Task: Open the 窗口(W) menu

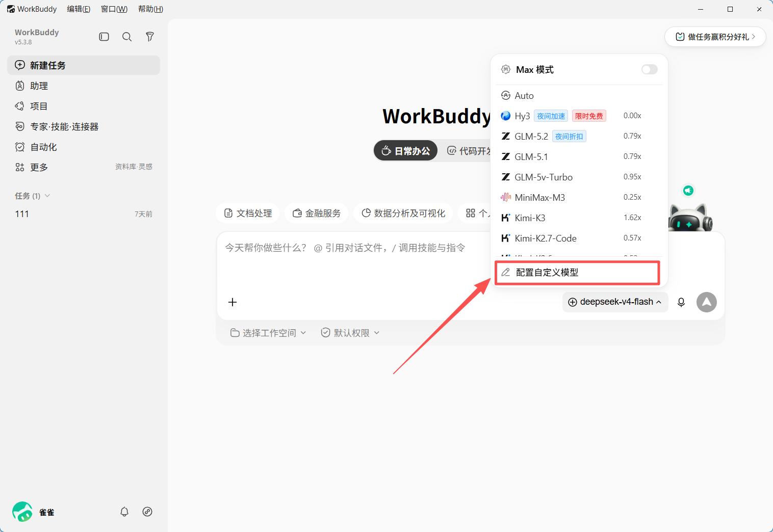Action: [114, 9]
